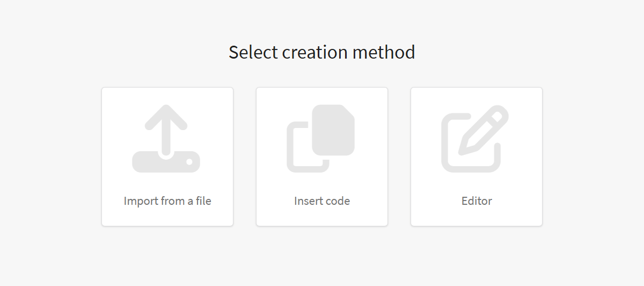
Task: Click the "Import from a file" label
Action: point(167,201)
